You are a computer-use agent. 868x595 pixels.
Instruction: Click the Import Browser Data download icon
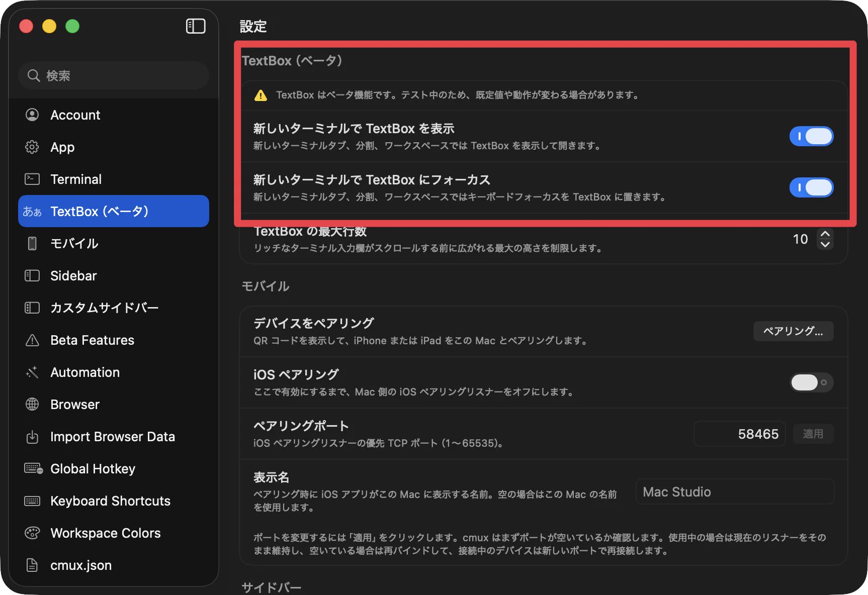[32, 437]
